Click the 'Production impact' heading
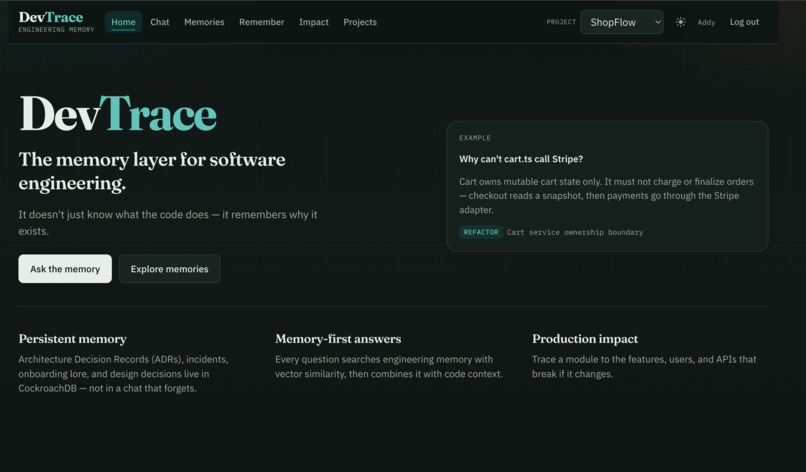This screenshot has height=472, width=806. pos(584,339)
